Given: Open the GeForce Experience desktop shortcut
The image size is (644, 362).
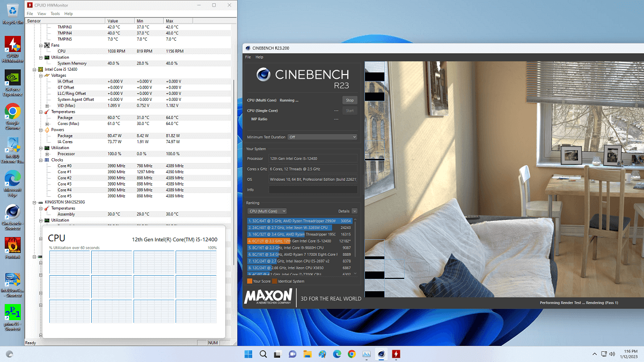Looking at the screenshot, I should [x=12, y=83].
